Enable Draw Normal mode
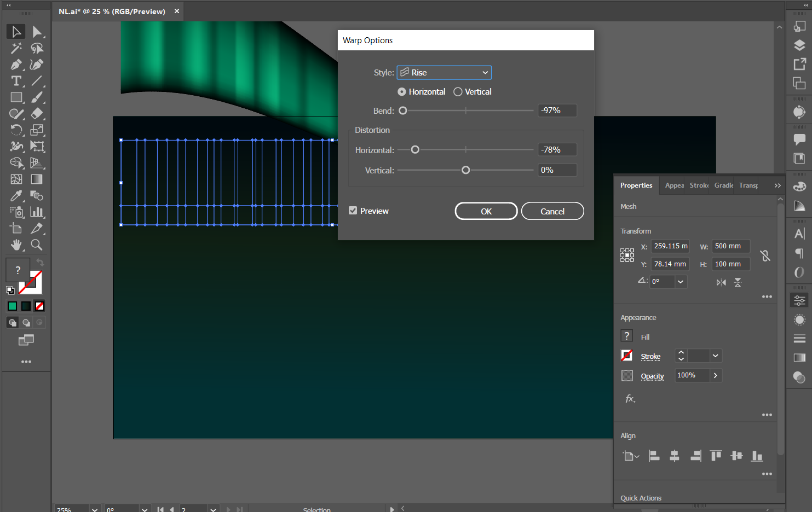Image resolution: width=812 pixels, height=512 pixels. [x=13, y=323]
